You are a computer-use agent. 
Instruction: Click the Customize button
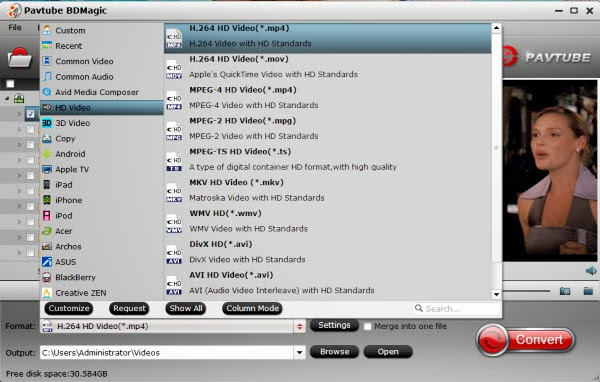(69, 309)
